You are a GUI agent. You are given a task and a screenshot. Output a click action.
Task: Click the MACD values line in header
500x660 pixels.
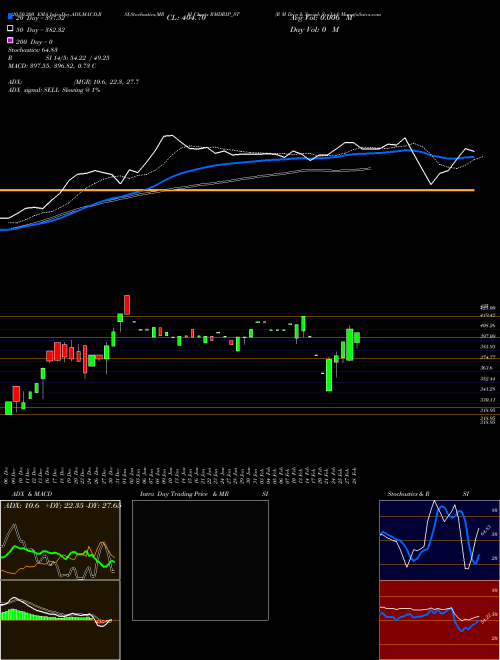point(52,66)
